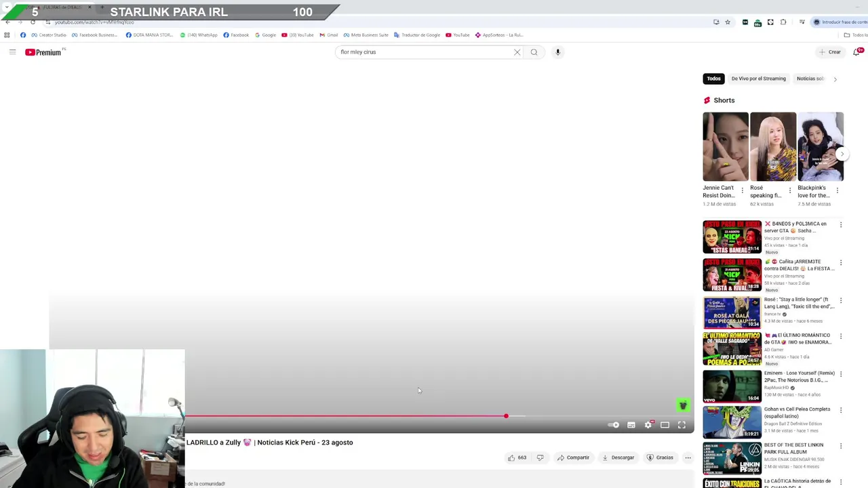Reload the page
868x488 pixels.
tap(33, 22)
